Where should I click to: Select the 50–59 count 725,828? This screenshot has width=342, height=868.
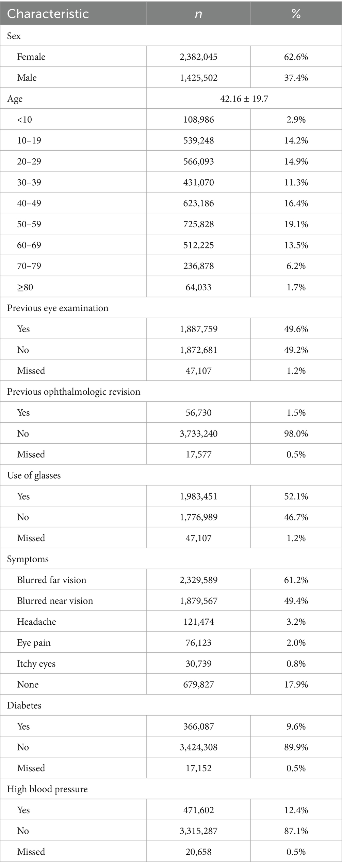(198, 224)
